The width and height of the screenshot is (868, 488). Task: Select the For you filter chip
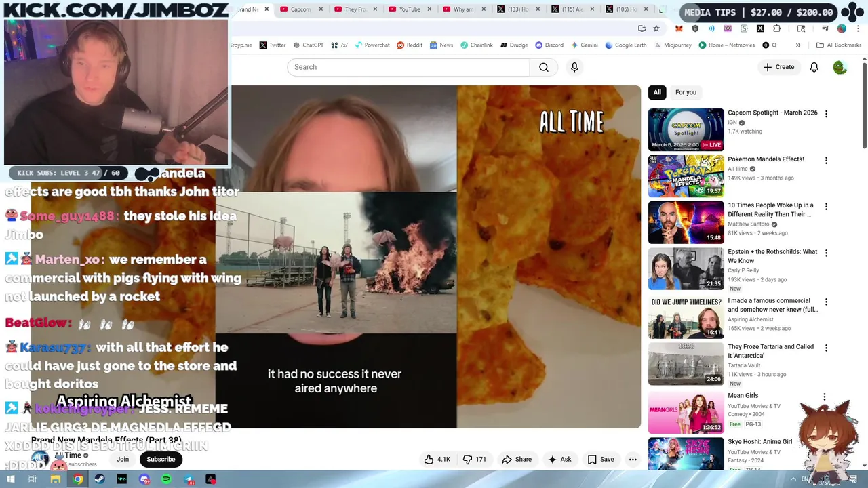[686, 92]
